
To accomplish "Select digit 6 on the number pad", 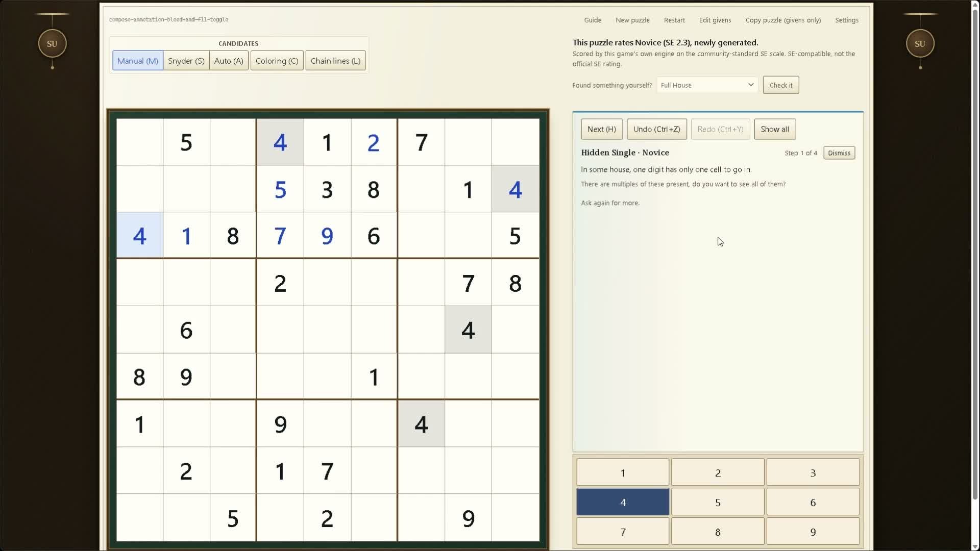I will pos(813,502).
